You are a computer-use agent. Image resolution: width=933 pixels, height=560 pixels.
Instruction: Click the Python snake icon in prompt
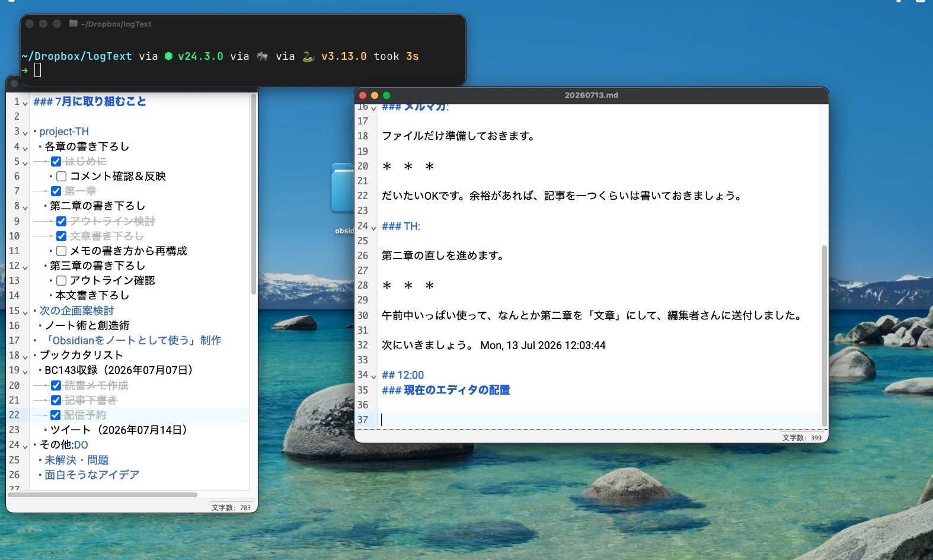pyautogui.click(x=308, y=56)
